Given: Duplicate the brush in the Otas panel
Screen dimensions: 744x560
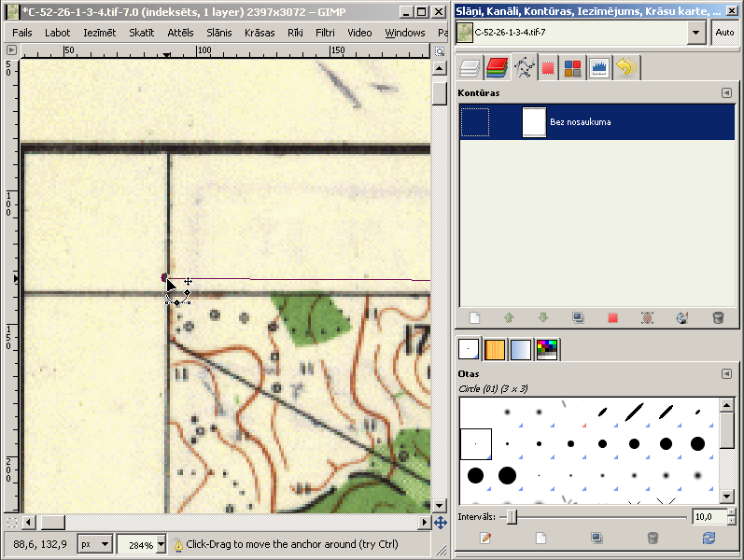Looking at the screenshot, I should pyautogui.click(x=597, y=538).
